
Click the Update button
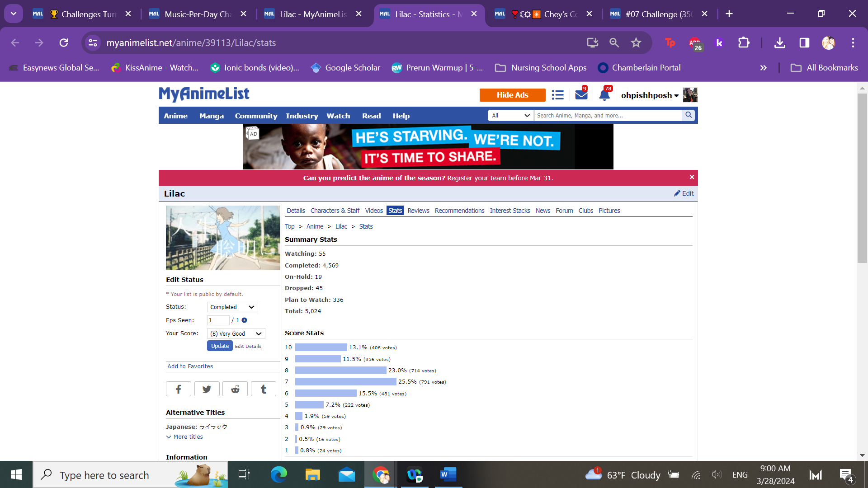[x=220, y=346]
